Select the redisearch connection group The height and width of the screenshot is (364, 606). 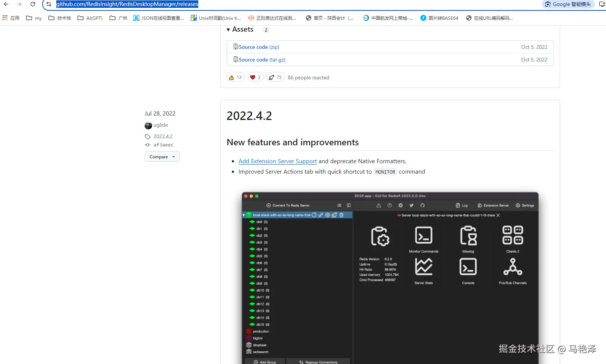click(x=257, y=352)
